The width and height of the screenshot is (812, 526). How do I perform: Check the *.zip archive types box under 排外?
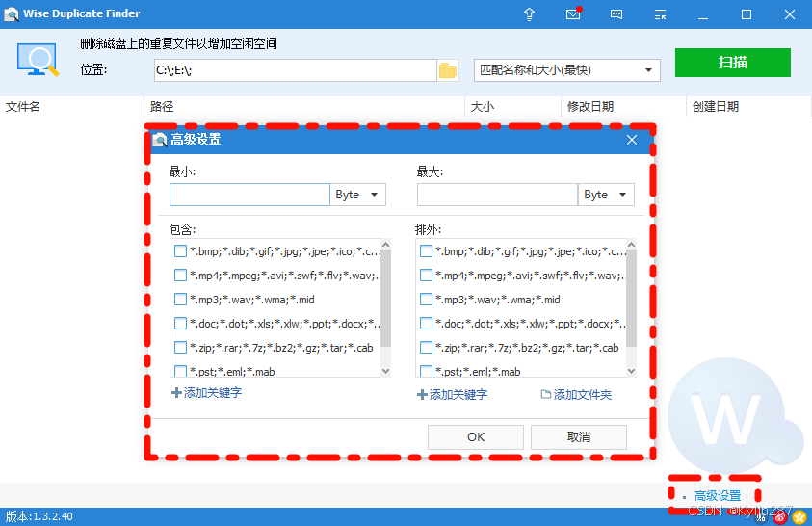pos(426,348)
